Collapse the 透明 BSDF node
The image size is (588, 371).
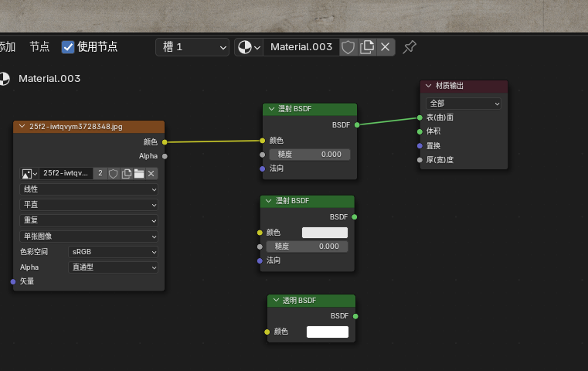(x=276, y=301)
